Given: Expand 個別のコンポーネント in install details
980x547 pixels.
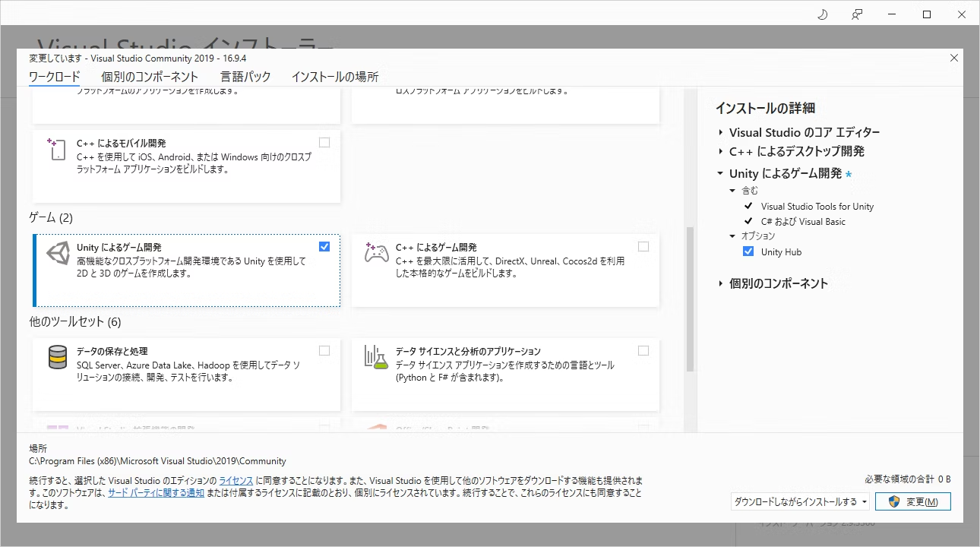Looking at the screenshot, I should (x=720, y=283).
